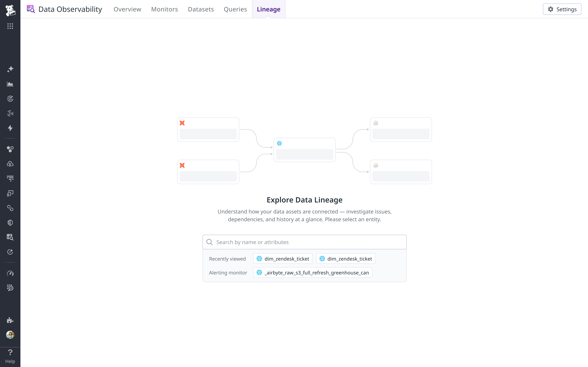Open the Dashboards sidebar icon
This screenshot has width=588, height=367.
(10, 84)
